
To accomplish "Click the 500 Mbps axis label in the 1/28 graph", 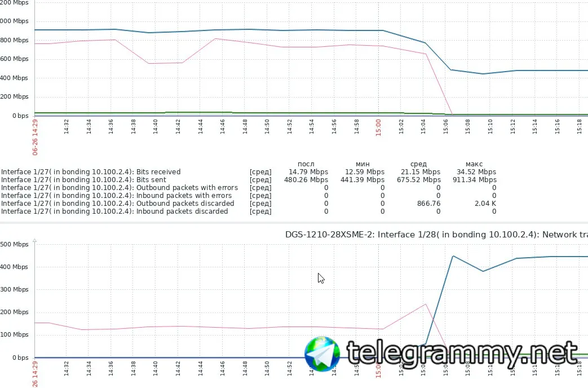I will tap(14, 244).
